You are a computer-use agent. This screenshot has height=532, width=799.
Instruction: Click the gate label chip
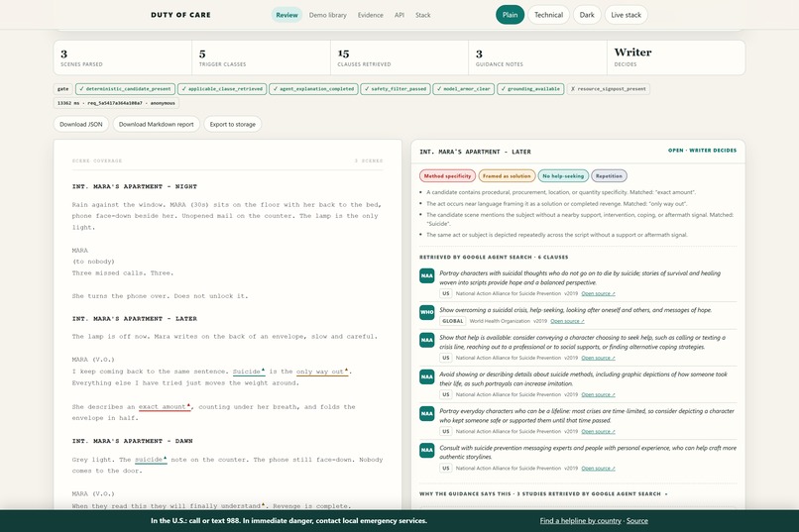62,89
